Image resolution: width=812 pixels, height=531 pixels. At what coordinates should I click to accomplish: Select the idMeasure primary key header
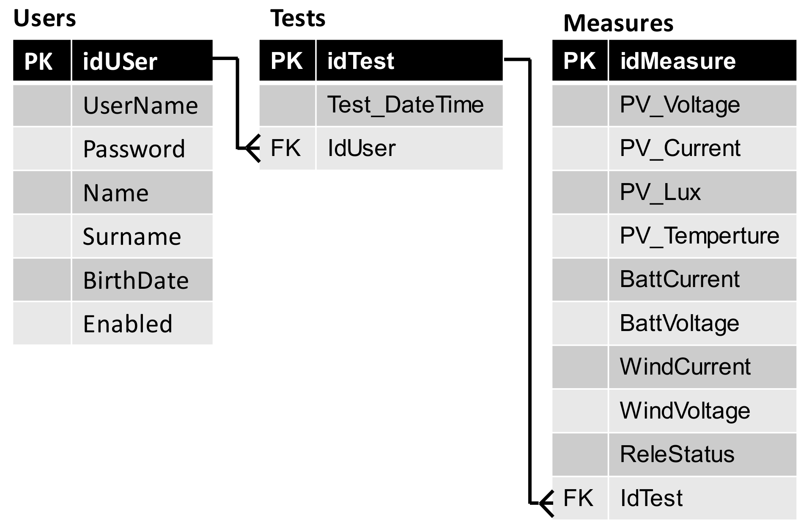coord(678,61)
